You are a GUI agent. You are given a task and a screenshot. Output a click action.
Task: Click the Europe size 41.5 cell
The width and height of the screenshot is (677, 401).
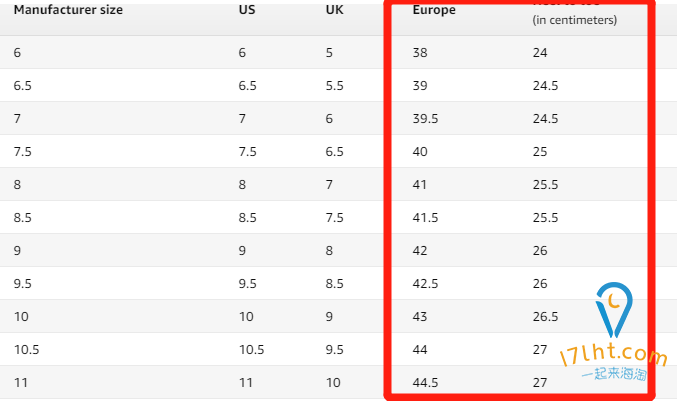[425, 218]
